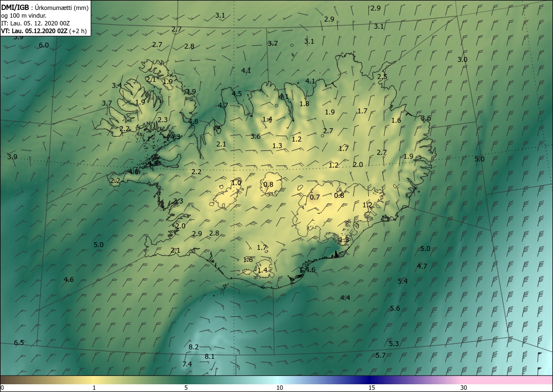The width and height of the screenshot is (553, 392).
Task: Click the 5.4 value southeast of Iceland
Action: pos(403,281)
